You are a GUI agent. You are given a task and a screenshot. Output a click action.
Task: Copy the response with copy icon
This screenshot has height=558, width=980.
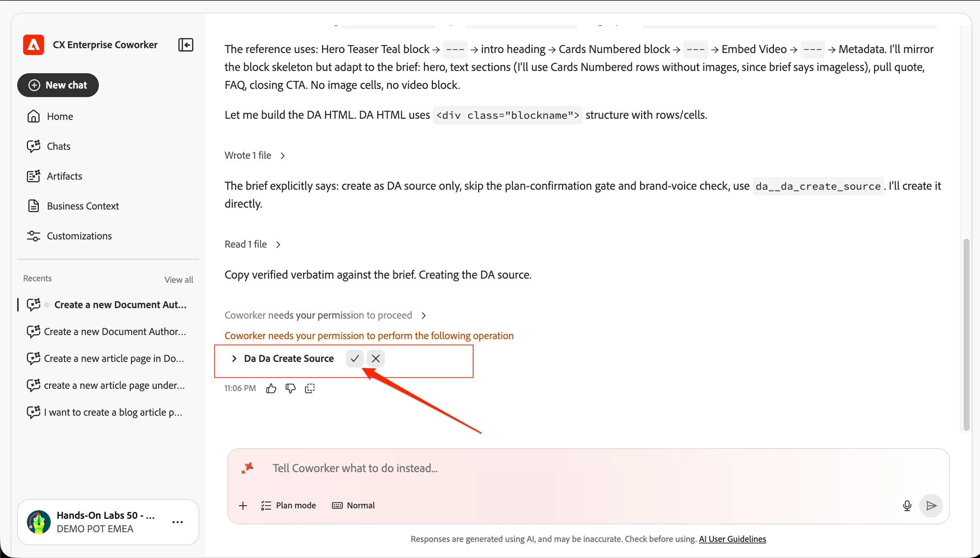[x=310, y=388]
